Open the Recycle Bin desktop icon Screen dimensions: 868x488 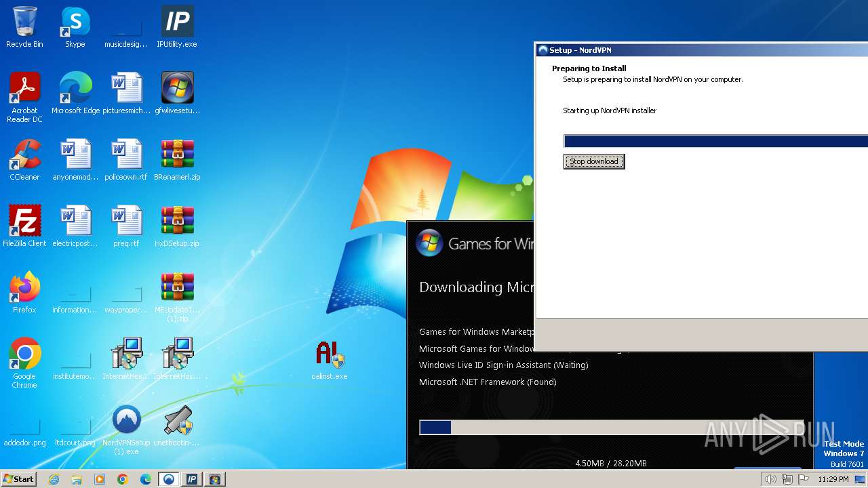[24, 27]
